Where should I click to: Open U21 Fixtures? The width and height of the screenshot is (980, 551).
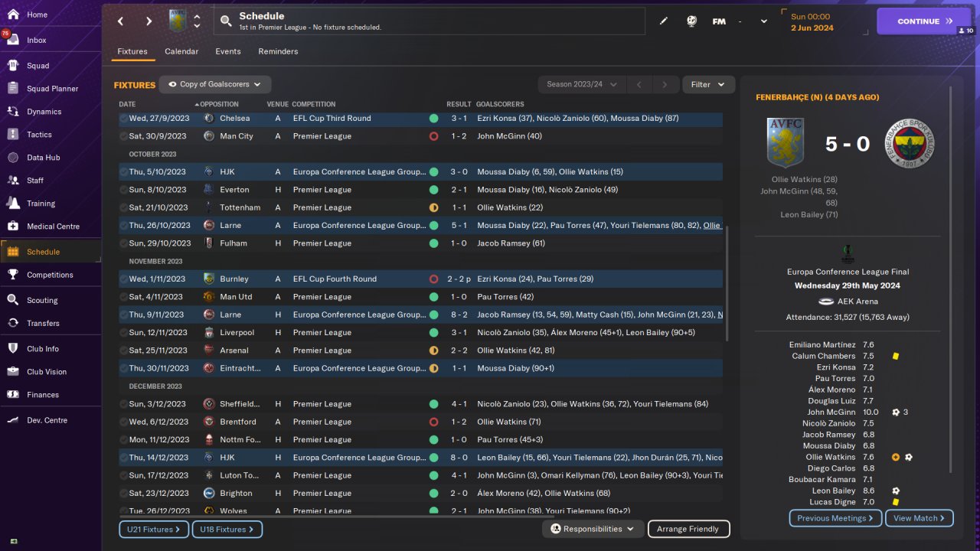pos(153,530)
